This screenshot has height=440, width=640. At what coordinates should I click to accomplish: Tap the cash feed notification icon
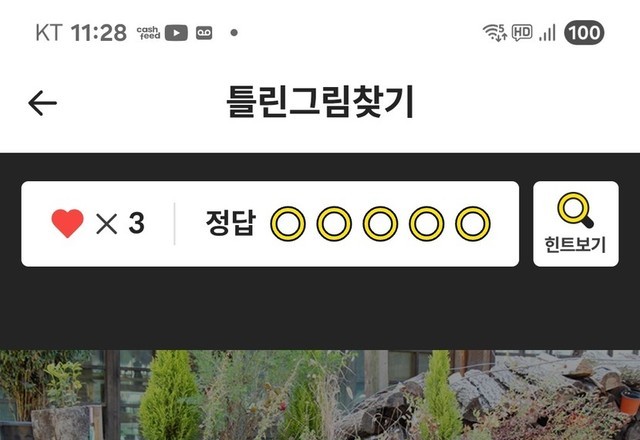[x=148, y=33]
